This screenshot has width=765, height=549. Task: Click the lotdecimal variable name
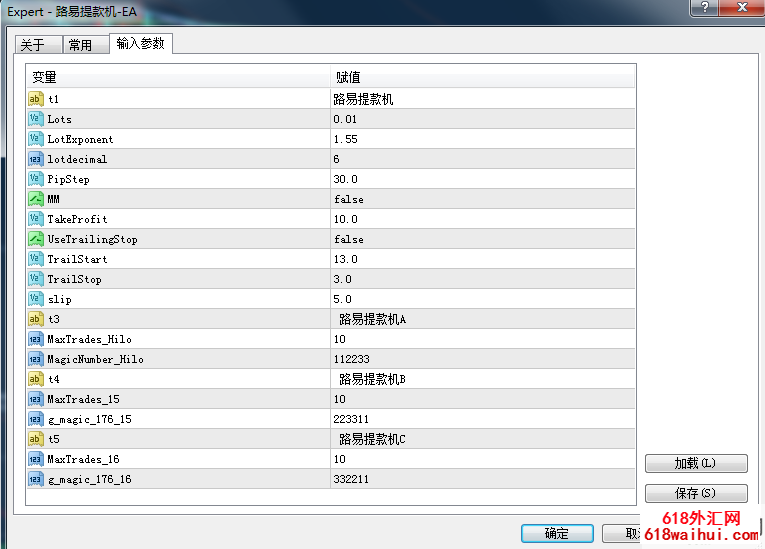point(77,159)
